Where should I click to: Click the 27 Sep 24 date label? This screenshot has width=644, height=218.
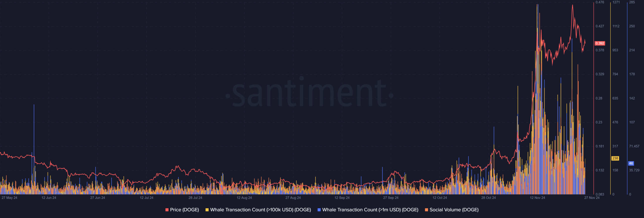(391, 198)
